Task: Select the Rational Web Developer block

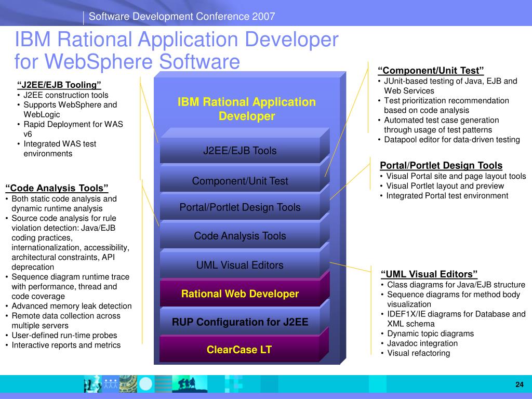Action: point(240,294)
